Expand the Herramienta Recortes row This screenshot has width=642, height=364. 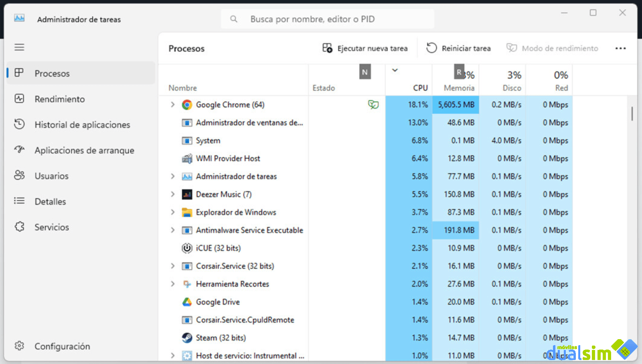pyautogui.click(x=173, y=284)
